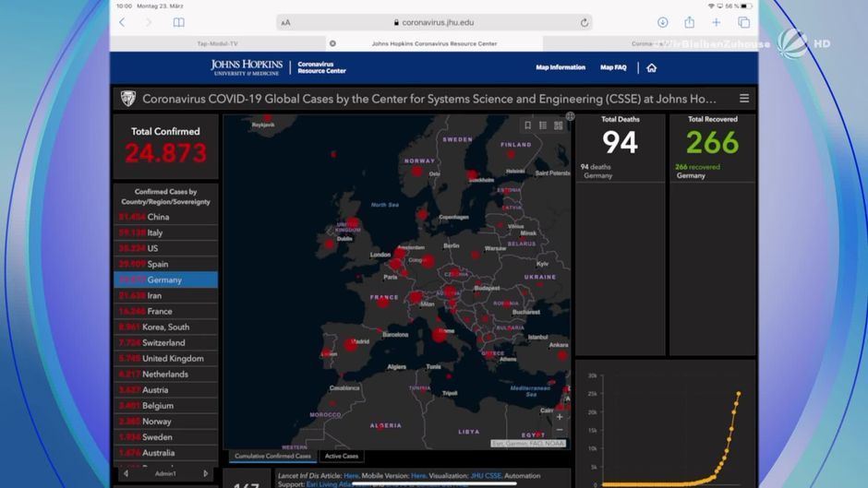Image resolution: width=868 pixels, height=488 pixels.
Task: Go to previous Admin level arrow
Action: tap(126, 473)
